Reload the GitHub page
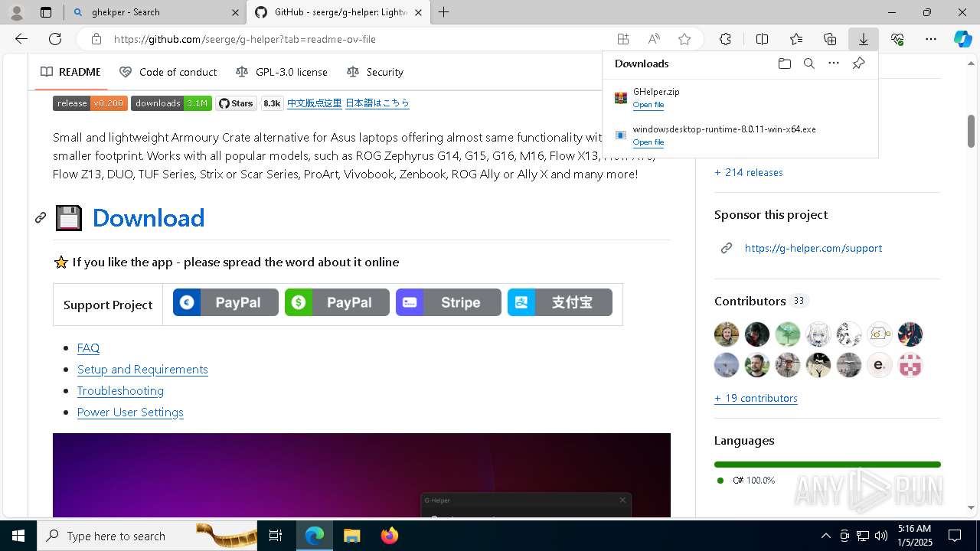 pos(55,39)
